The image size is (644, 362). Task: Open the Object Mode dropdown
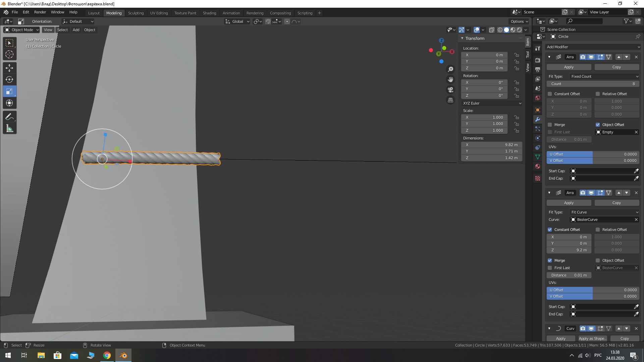22,30
